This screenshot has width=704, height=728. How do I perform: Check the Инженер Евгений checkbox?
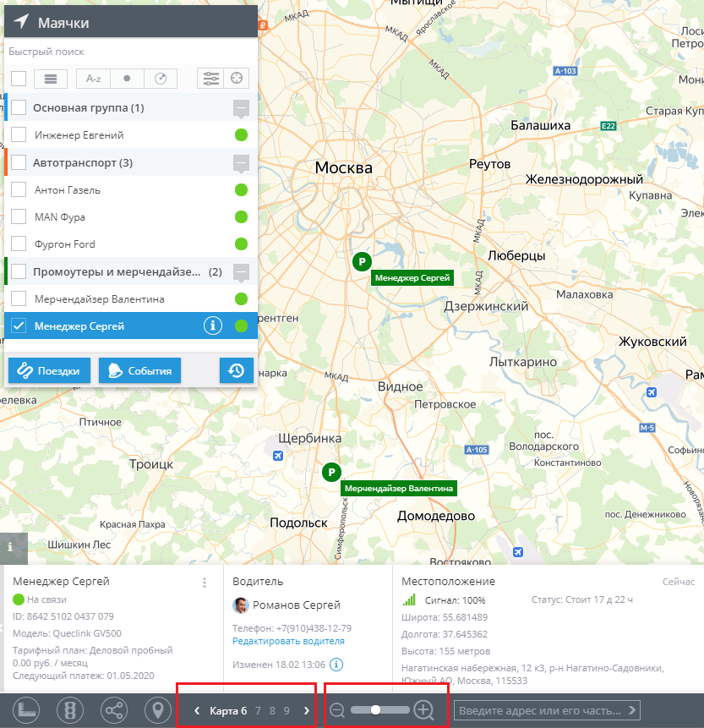pos(19,135)
